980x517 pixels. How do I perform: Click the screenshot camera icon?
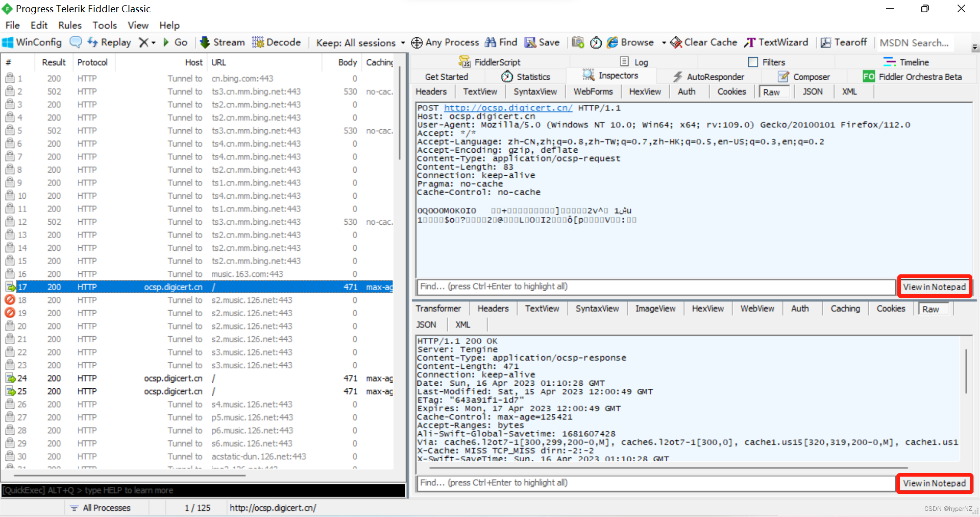578,42
